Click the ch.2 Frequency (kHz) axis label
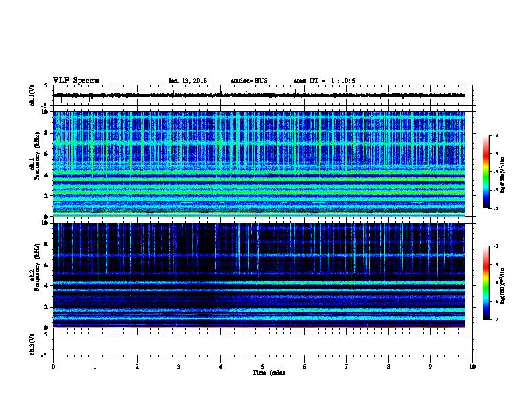 click(x=34, y=267)
